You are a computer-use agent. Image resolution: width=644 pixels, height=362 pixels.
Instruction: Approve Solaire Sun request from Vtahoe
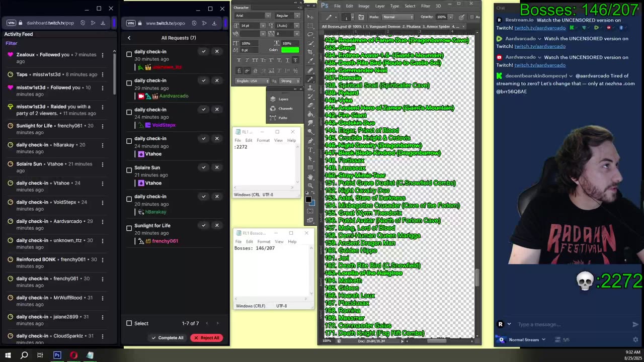click(x=204, y=167)
